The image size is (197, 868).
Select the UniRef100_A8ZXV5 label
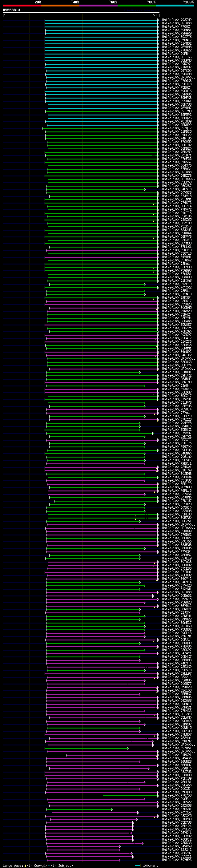pos(177,816)
